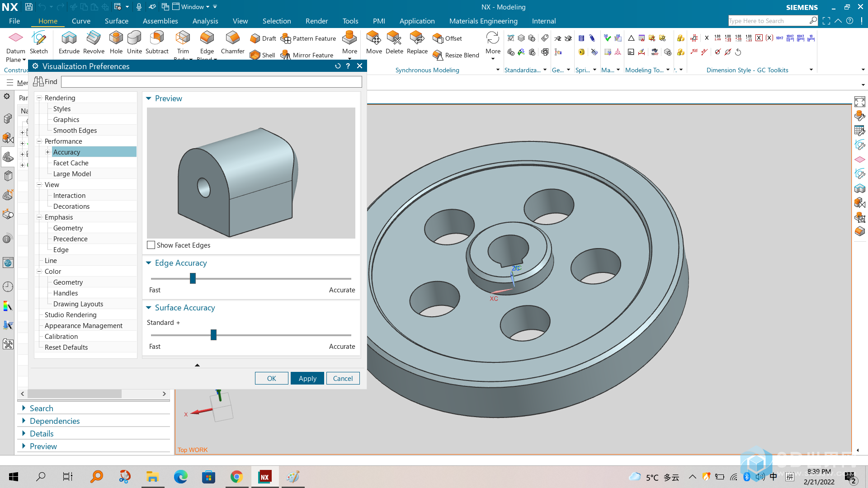Select the Mirror Feature tool
868x488 pixels.
pyautogui.click(x=307, y=55)
